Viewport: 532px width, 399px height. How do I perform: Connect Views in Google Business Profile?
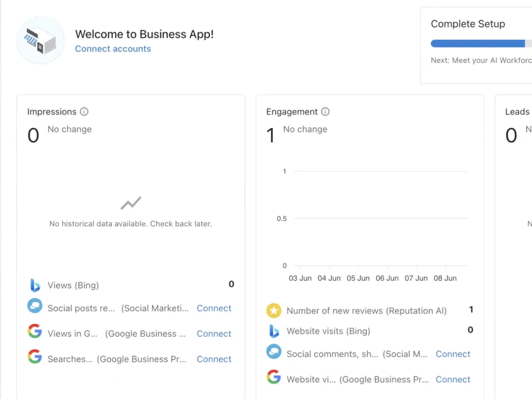(214, 334)
